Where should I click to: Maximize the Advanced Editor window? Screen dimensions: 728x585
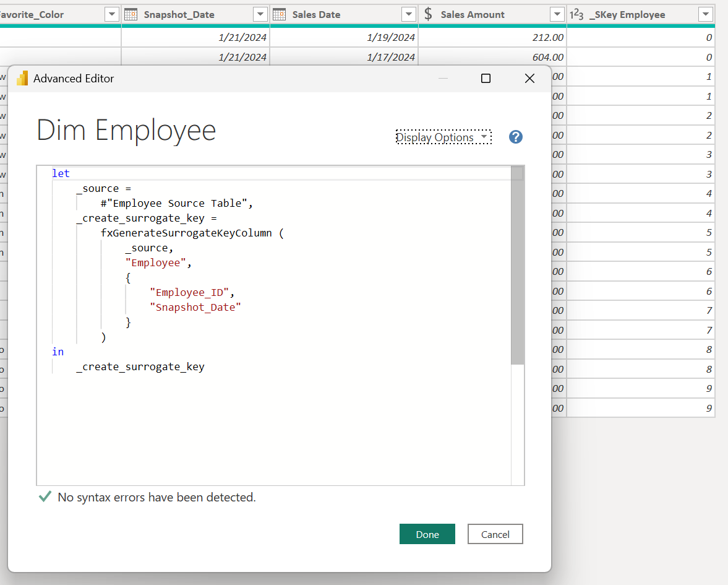(x=486, y=78)
